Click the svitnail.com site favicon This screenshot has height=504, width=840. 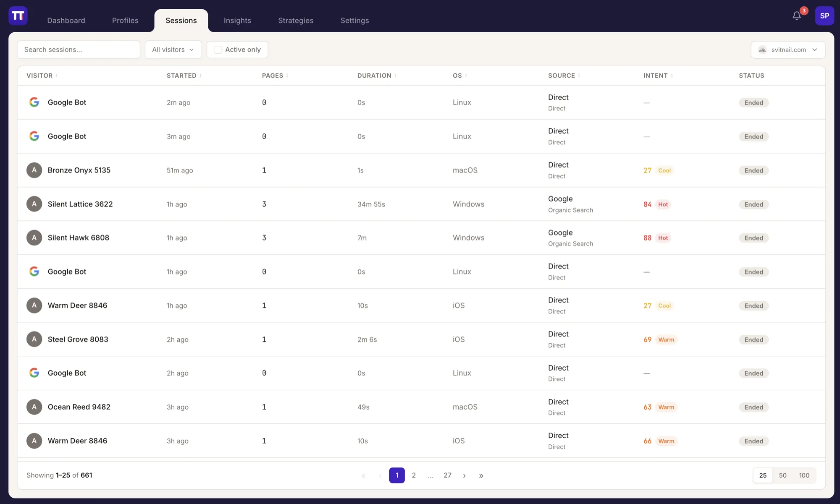click(x=762, y=50)
